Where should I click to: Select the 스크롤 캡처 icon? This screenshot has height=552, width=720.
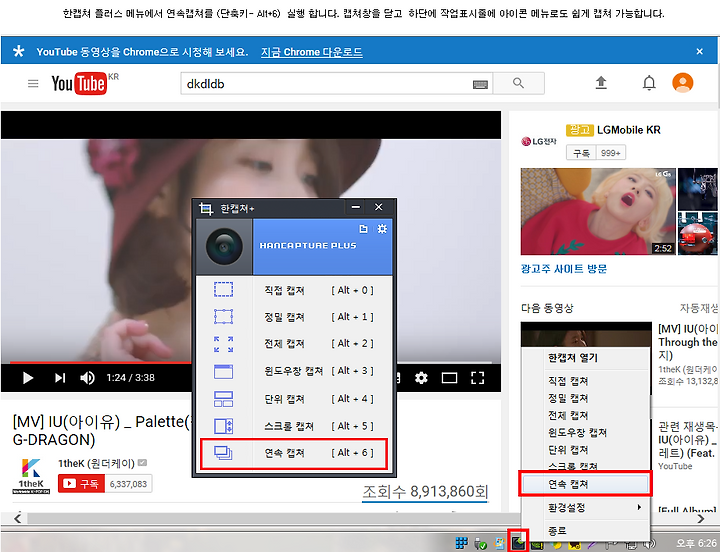tap(223, 426)
